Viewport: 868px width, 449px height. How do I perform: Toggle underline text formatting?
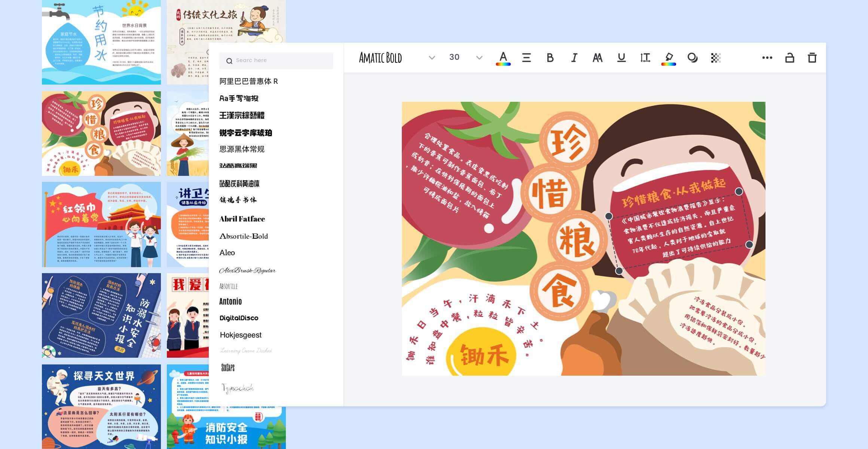(x=621, y=58)
